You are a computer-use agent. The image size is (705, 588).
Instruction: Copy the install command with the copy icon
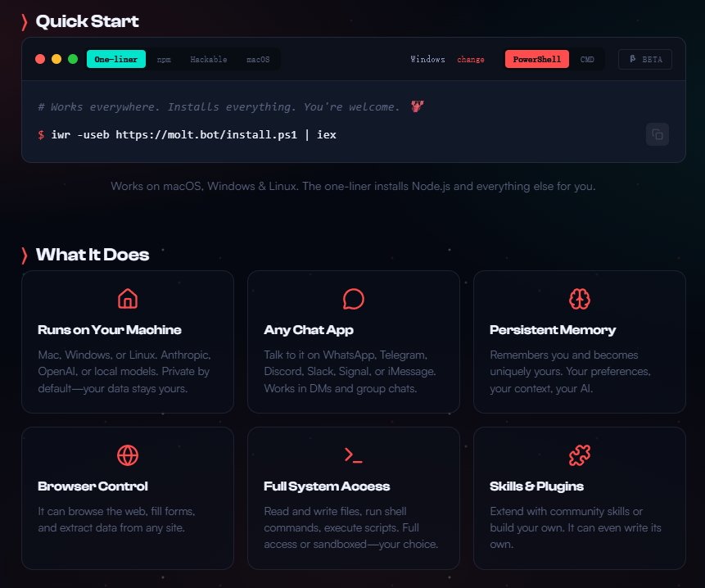(657, 134)
